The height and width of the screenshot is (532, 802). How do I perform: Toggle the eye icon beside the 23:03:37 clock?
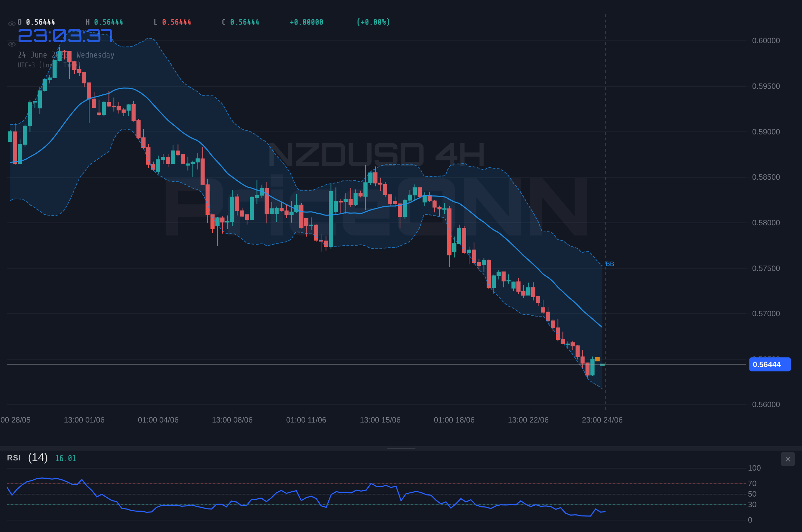12,44
